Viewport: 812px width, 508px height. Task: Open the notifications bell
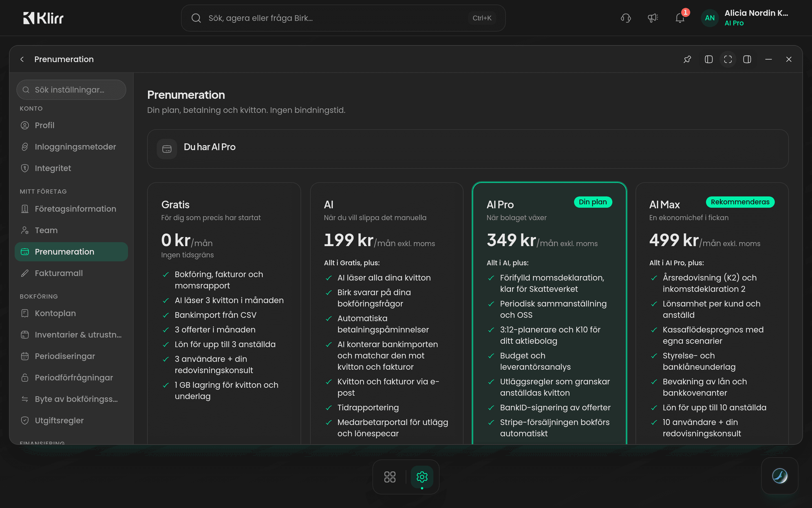(680, 18)
